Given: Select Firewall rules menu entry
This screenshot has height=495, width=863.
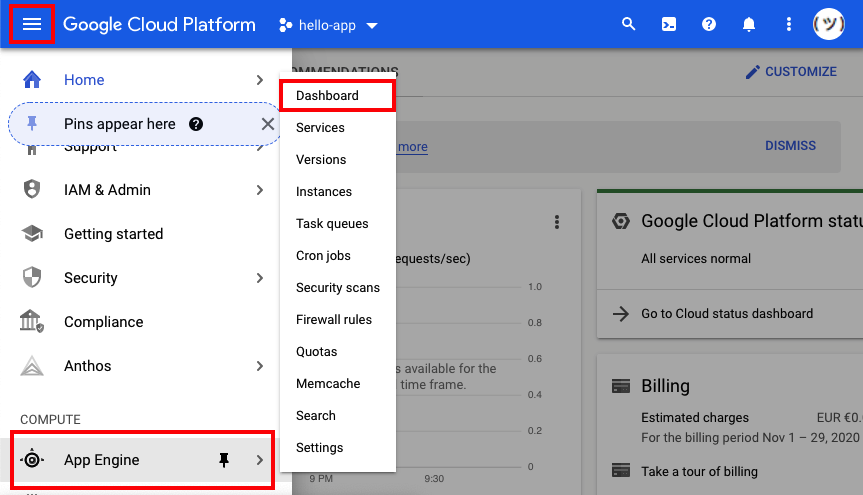Looking at the screenshot, I should click(x=334, y=320).
